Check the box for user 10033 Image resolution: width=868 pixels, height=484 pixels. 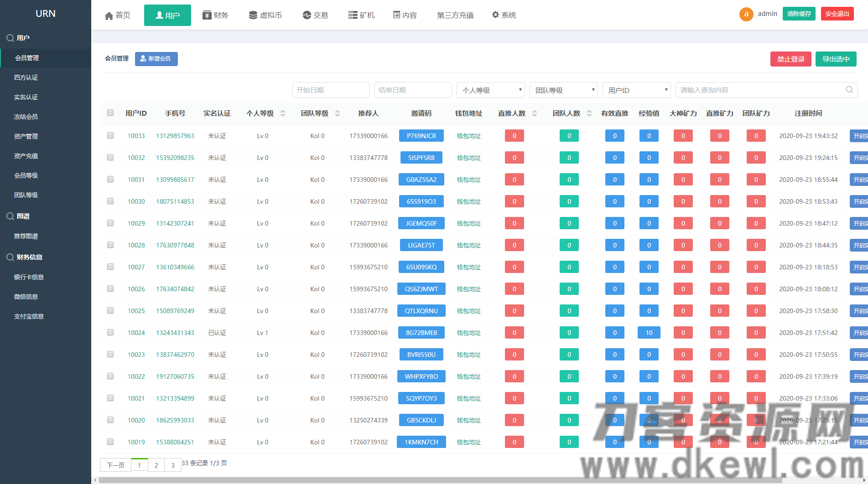pos(110,135)
